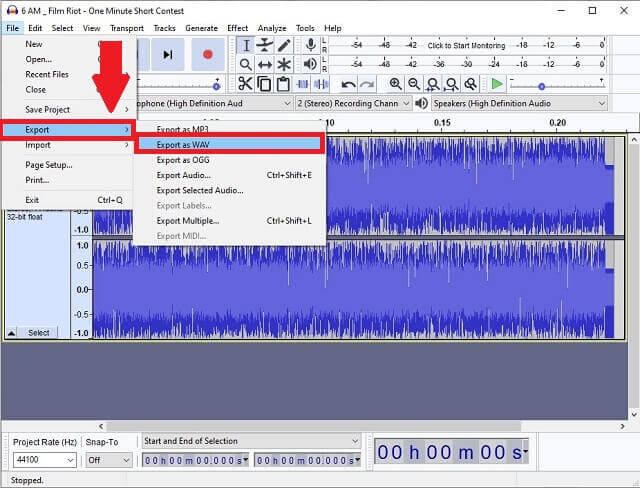Click the red Record button
The height and width of the screenshot is (488, 640).
tap(208, 55)
